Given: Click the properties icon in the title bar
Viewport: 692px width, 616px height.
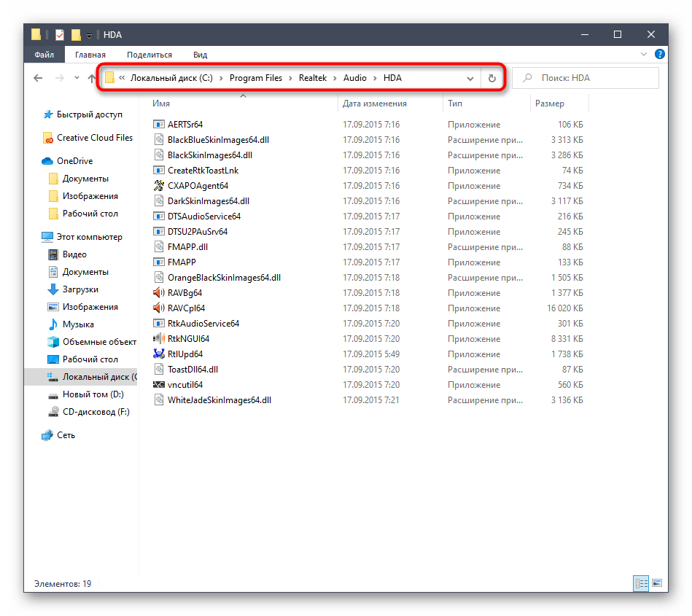Looking at the screenshot, I should tap(60, 34).
